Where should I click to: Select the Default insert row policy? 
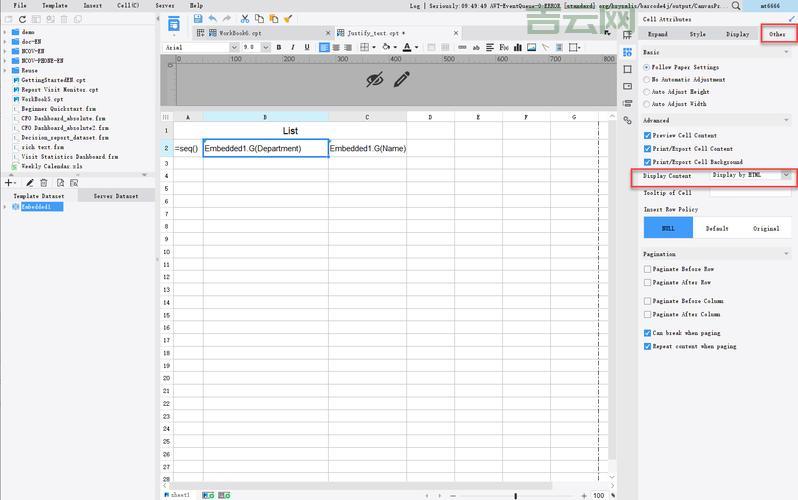pyautogui.click(x=717, y=228)
